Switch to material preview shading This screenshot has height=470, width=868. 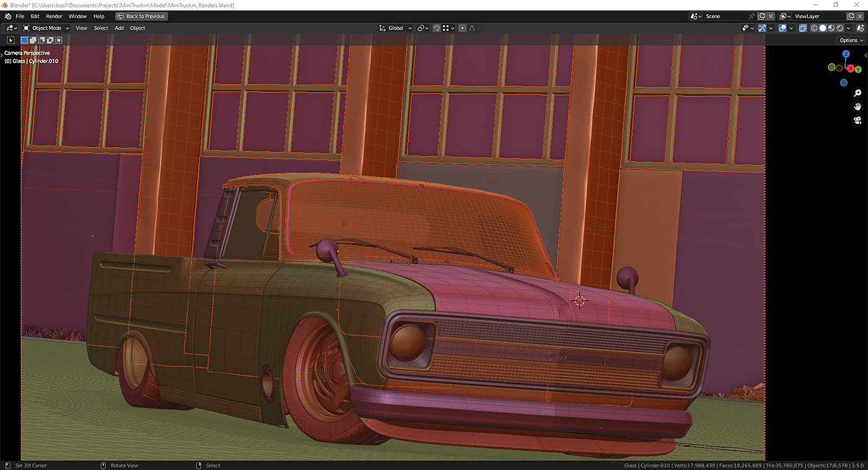coord(831,28)
